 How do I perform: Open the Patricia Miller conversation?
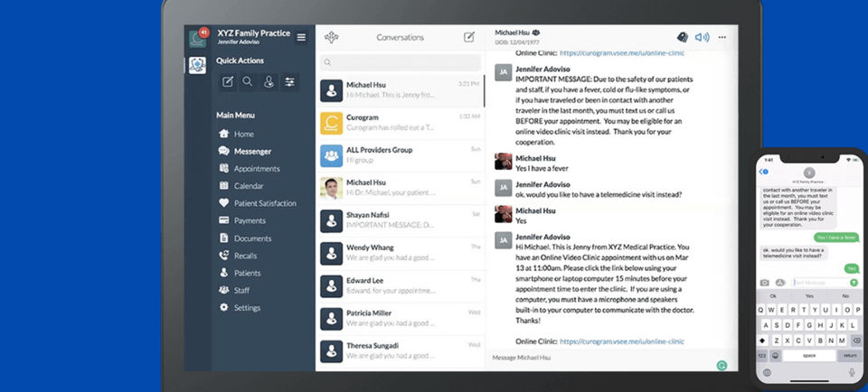pyautogui.click(x=401, y=319)
